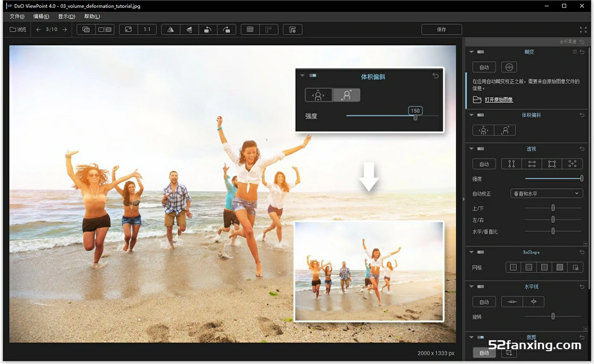Image resolution: width=594 pixels, height=364 pixels.
Task: Collapse the 水平线 panel
Action: 471,286
